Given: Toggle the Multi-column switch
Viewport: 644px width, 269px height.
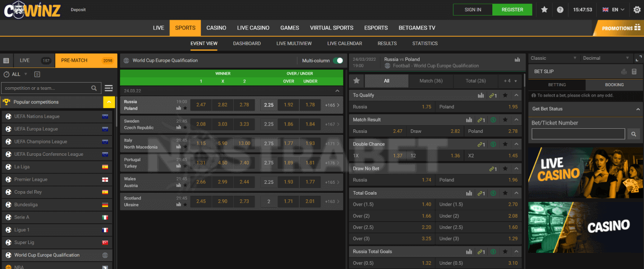Looking at the screenshot, I should 338,61.
